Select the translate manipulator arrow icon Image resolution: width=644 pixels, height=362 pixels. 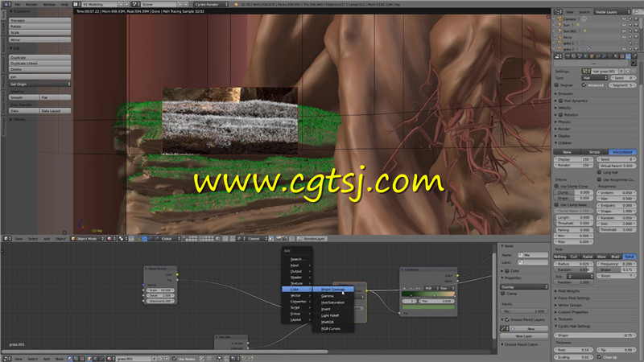(x=144, y=238)
